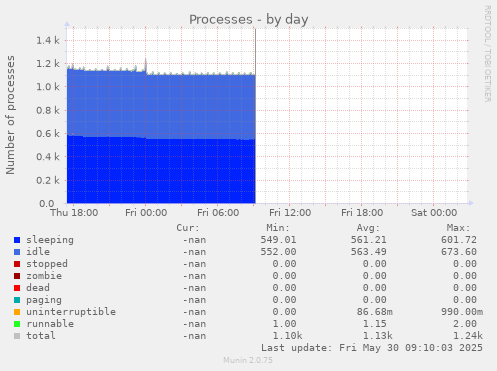Click runnable minimum value 1.00
Viewport: 497px width, 371px height.
click(x=284, y=324)
